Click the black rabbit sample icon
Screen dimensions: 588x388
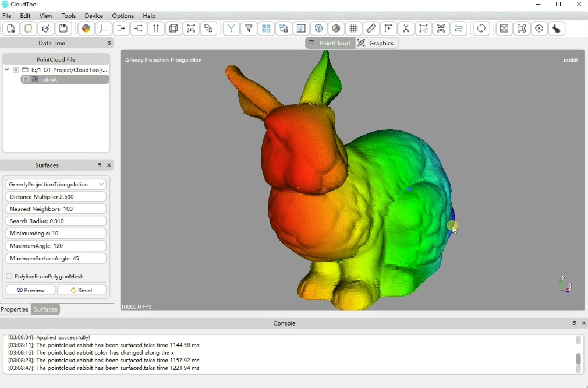point(557,29)
